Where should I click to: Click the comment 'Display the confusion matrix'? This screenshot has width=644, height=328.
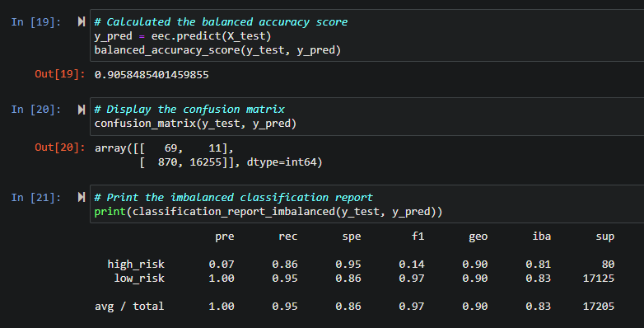189,110
